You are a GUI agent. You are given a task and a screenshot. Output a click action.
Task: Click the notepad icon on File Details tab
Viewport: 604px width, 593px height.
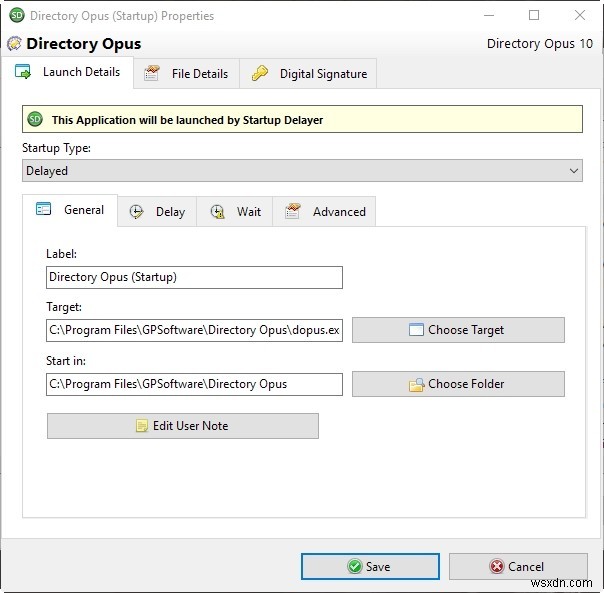152,73
